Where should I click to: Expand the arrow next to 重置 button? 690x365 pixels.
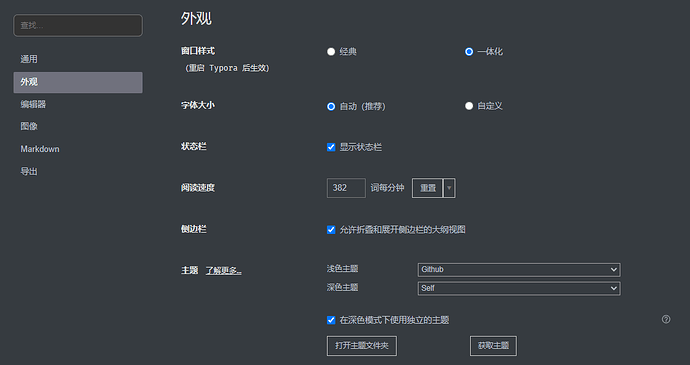coord(449,188)
